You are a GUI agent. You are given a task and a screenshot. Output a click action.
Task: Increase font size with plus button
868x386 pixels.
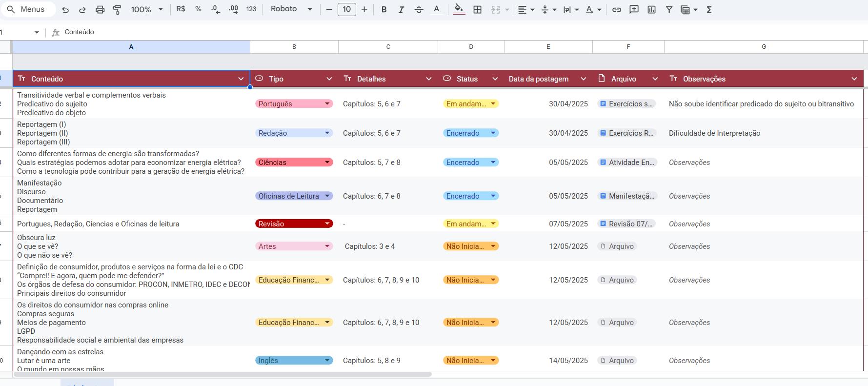tap(364, 10)
